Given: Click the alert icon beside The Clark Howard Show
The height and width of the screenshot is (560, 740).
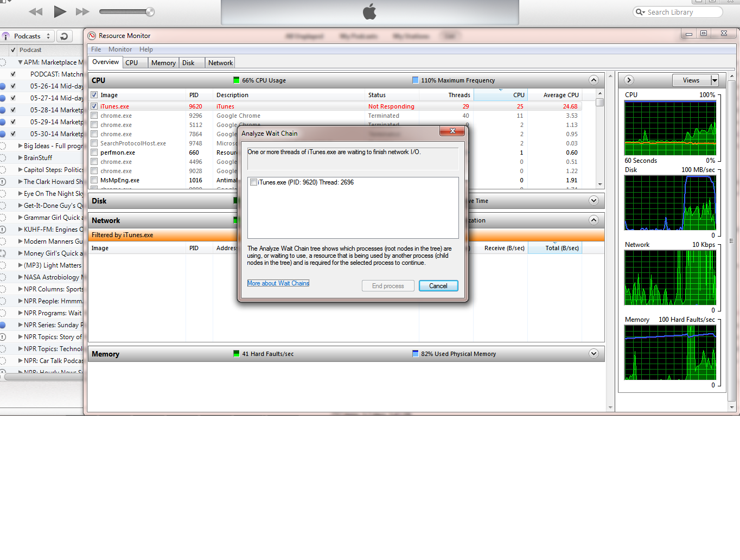Looking at the screenshot, I should pyautogui.click(x=3, y=182).
